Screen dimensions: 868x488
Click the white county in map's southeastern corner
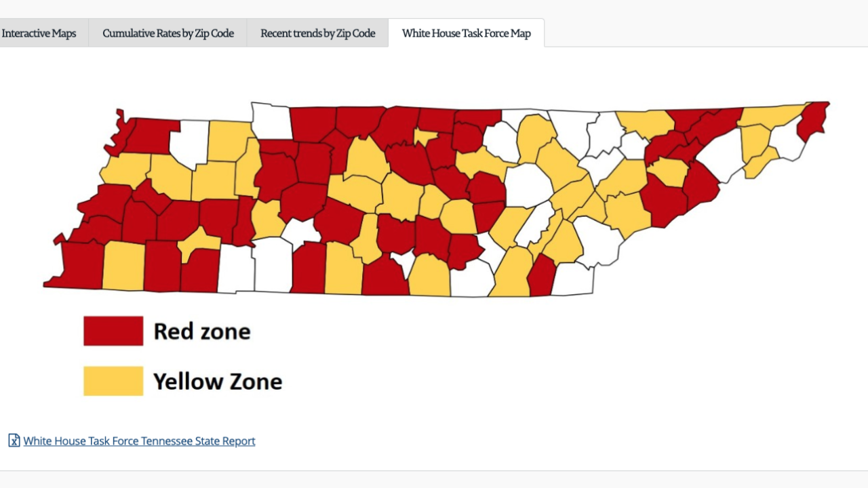(x=574, y=279)
